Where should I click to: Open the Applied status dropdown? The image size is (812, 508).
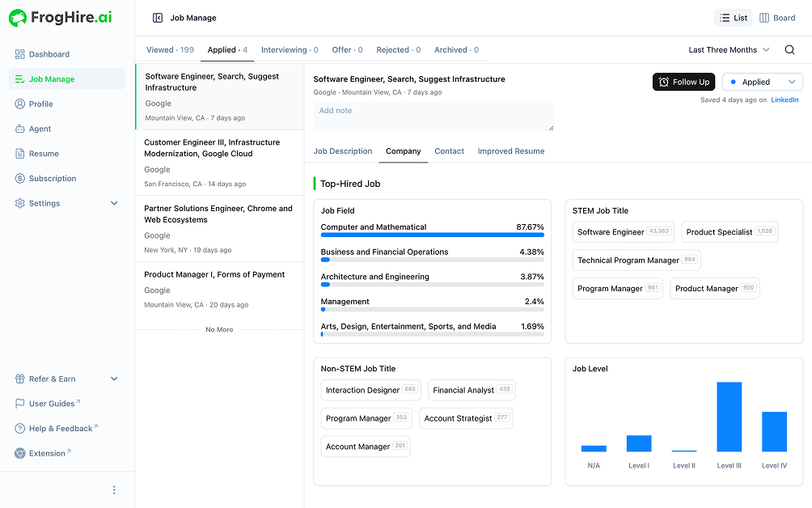pyautogui.click(x=762, y=82)
